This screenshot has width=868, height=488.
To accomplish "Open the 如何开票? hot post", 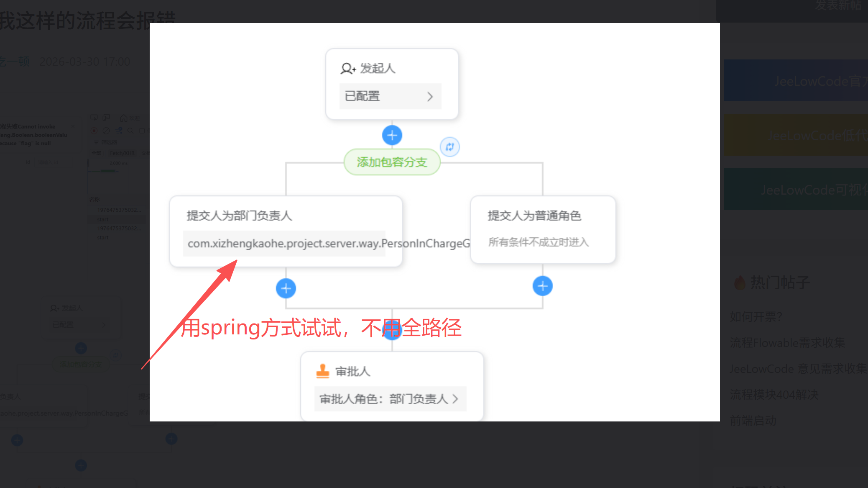I will 756,317.
